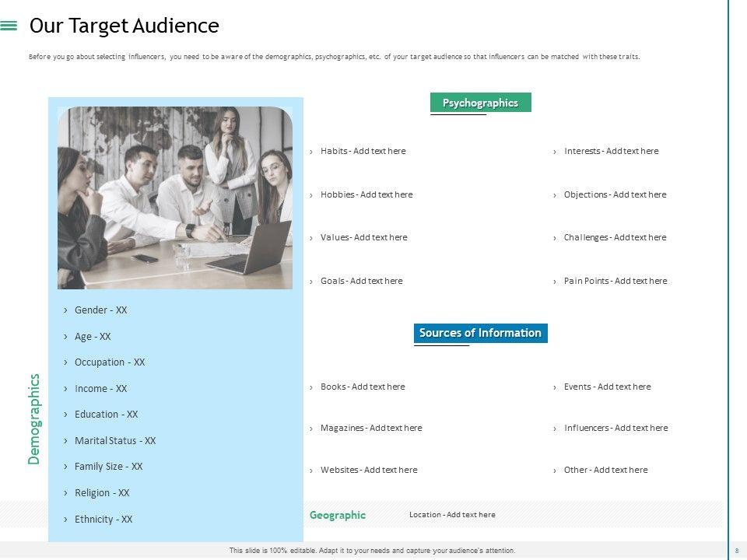Click the chevron bullet before Ethnicity
The width and height of the screenshot is (747, 560).
pyautogui.click(x=66, y=520)
